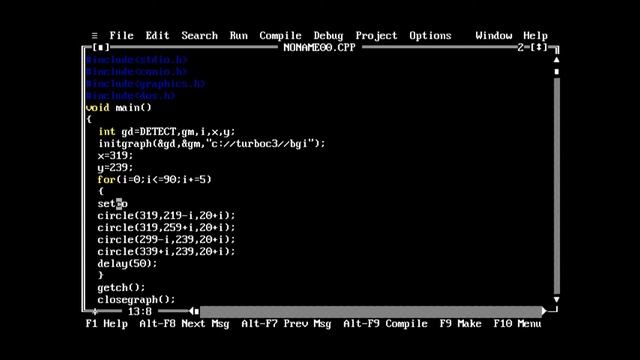The height and width of the screenshot is (360, 640).
Task: Open the Project menu
Action: (376, 36)
